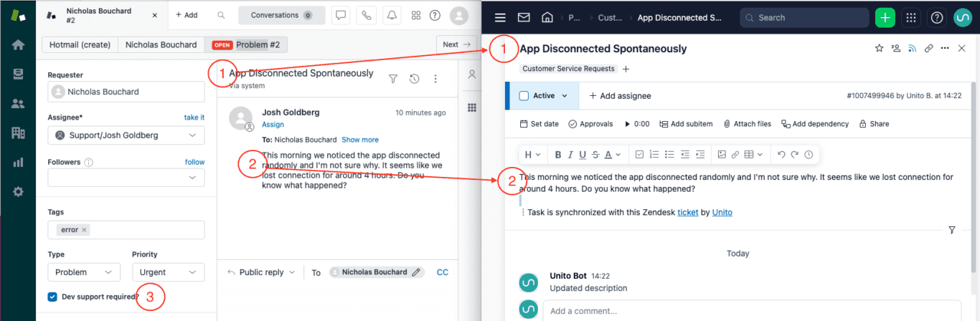Open ticket events history clock icon
Image resolution: width=980 pixels, height=321 pixels.
point(414,79)
